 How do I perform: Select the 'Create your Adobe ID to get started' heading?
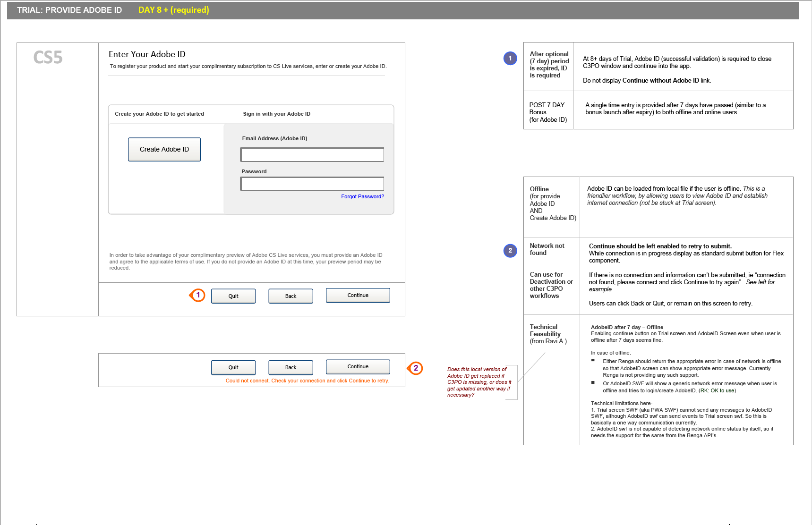(160, 114)
